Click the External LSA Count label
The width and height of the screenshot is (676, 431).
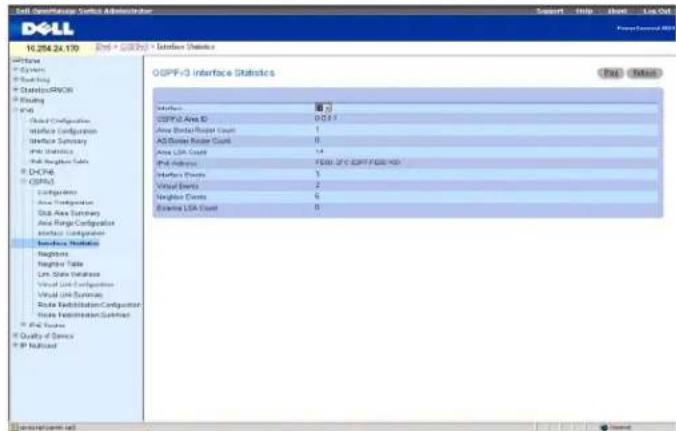click(187, 208)
